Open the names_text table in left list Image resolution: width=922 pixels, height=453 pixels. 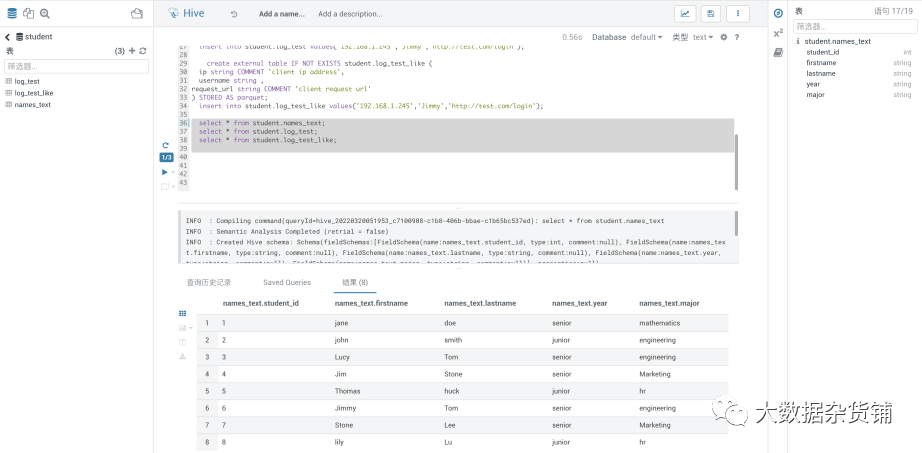coord(32,104)
